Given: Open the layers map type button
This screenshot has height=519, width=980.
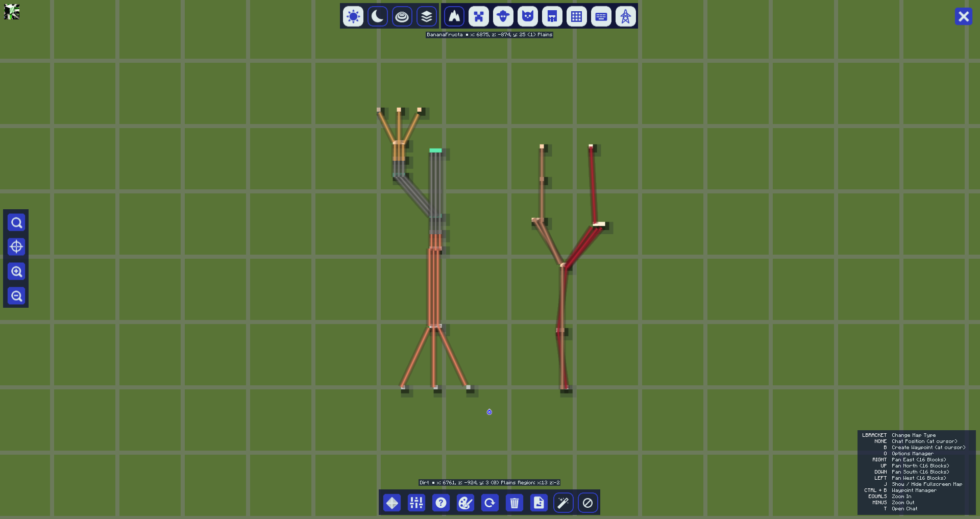Looking at the screenshot, I should (x=426, y=16).
